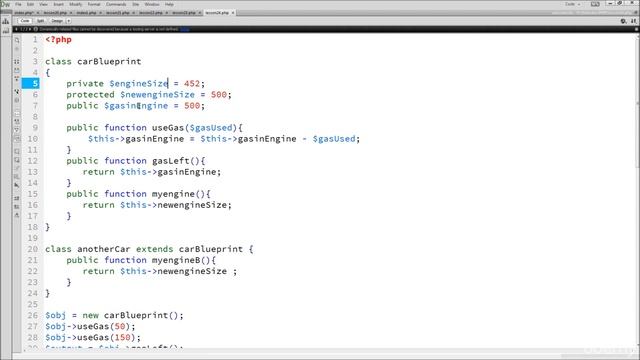Go to next info bar message

point(29,29)
